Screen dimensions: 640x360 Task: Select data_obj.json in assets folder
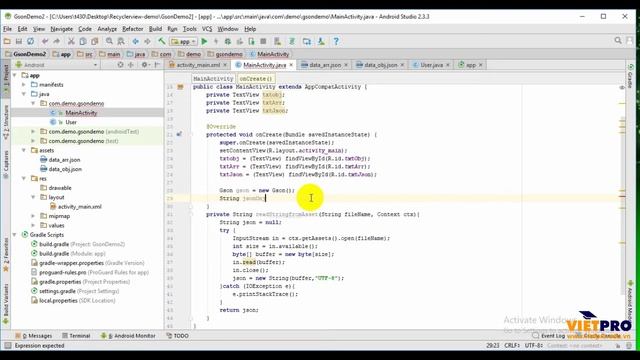coord(65,169)
